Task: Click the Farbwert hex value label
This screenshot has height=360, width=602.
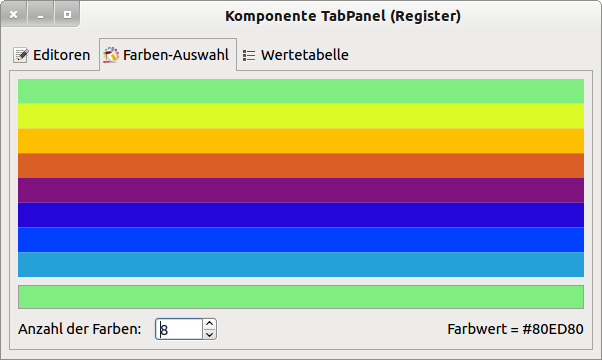Action: [515, 329]
